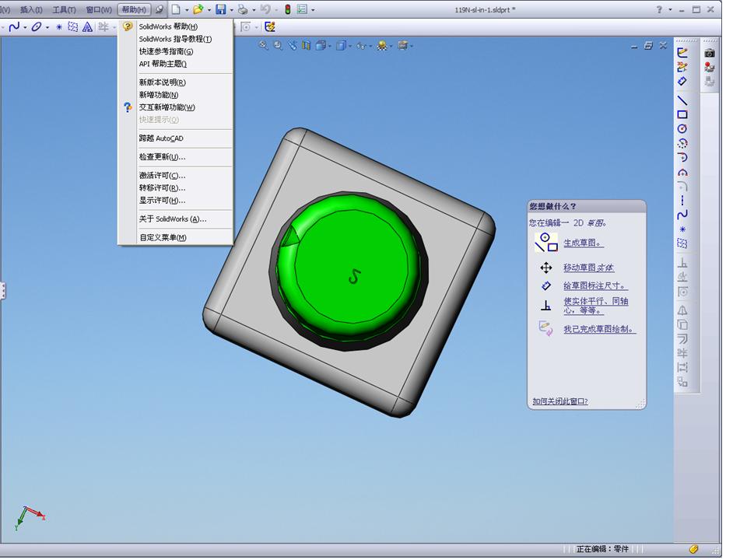The image size is (747, 560).
Task: Open the Options dropdown arrow
Action: coord(313,9)
